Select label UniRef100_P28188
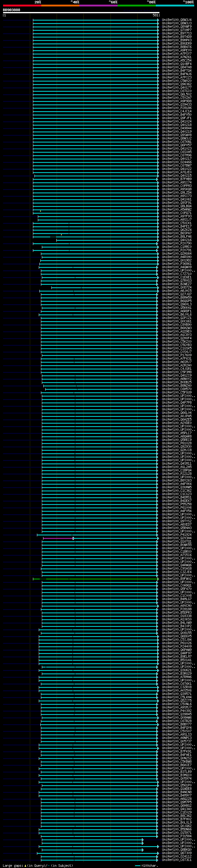Screen dimensions: 197x868 tap(177, 609)
